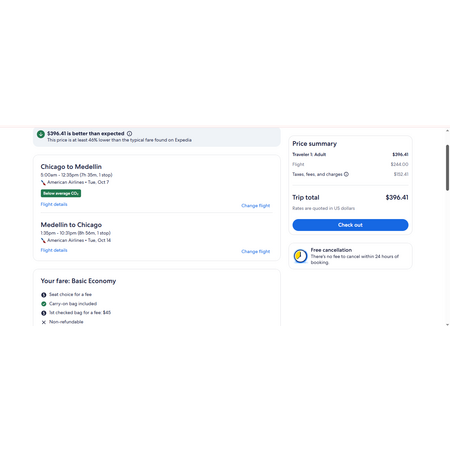
Task: Click the info icon beside better than expected
Action: 129,133
